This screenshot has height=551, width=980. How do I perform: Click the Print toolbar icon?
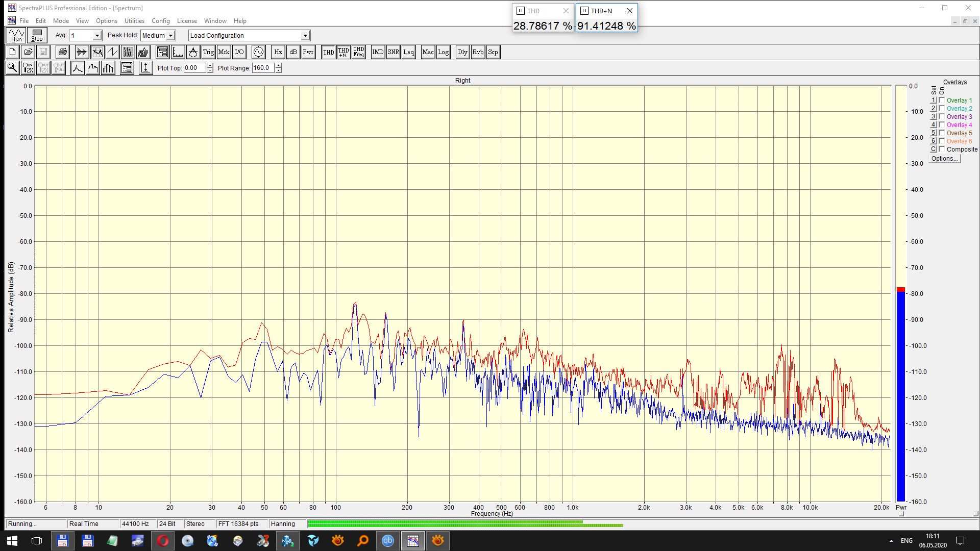pyautogui.click(x=62, y=52)
